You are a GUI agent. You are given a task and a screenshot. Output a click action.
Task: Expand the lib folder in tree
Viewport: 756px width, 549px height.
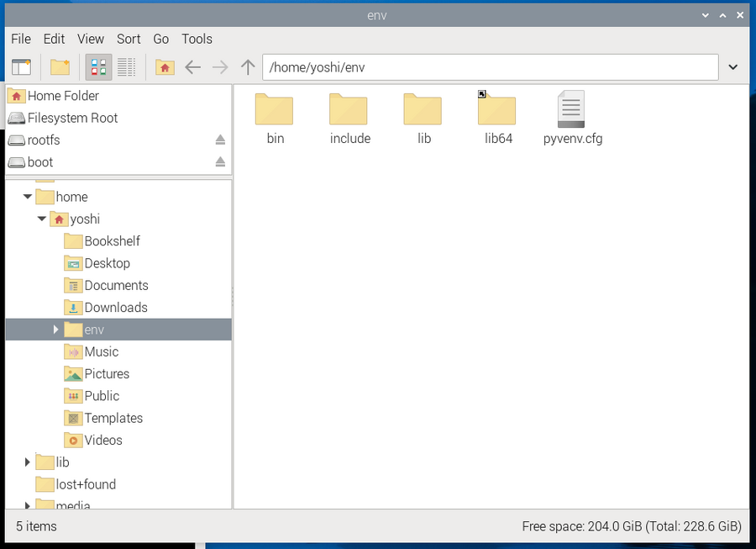click(x=28, y=462)
